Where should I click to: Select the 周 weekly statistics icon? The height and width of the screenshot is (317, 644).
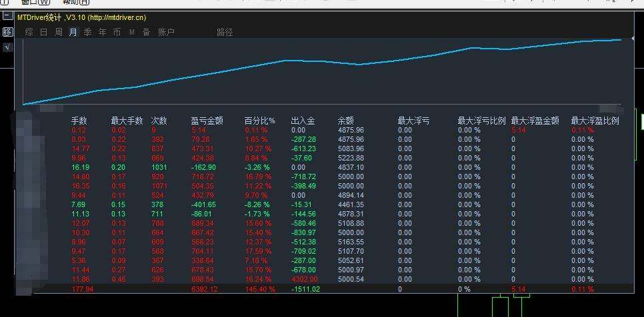[x=58, y=32]
